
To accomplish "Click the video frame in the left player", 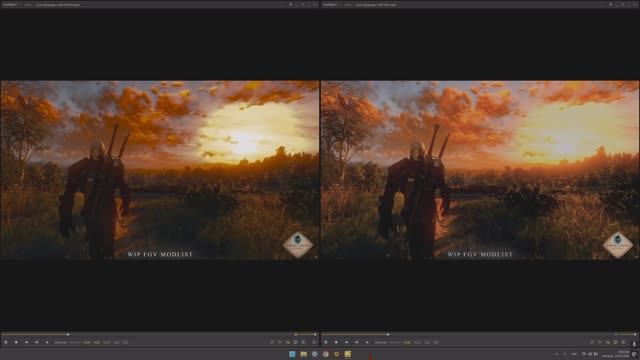I will point(160,170).
